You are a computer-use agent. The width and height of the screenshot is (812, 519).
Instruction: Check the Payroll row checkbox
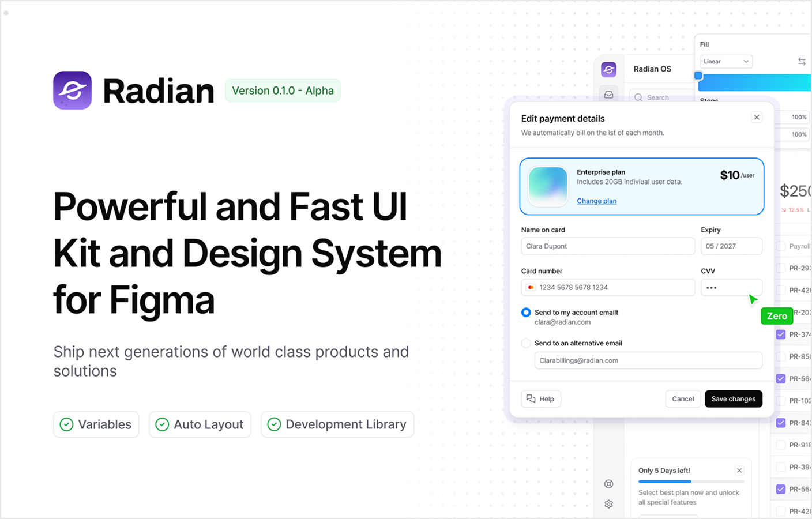(x=781, y=246)
